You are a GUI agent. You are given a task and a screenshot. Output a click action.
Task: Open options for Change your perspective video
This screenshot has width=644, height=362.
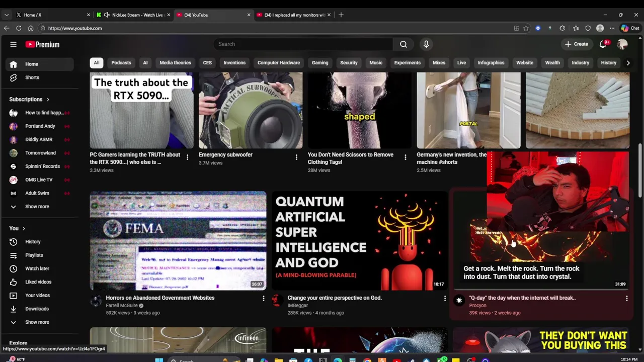click(x=445, y=299)
